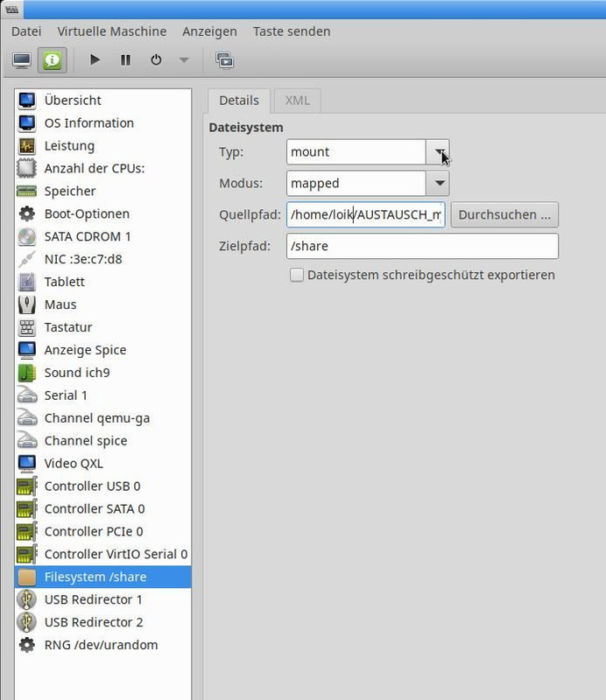Shut down the virtual machine power icon
The image size is (606, 700).
(x=156, y=59)
